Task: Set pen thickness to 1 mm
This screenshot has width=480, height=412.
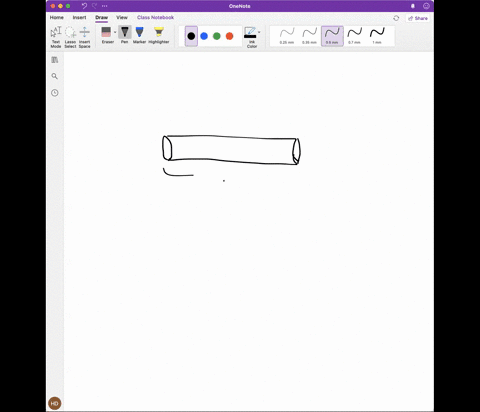Action: point(377,36)
